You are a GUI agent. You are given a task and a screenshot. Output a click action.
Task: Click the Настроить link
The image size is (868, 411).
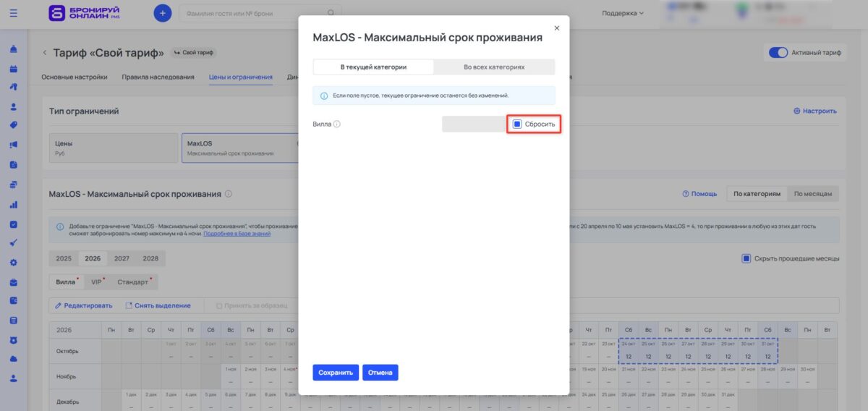coord(815,111)
